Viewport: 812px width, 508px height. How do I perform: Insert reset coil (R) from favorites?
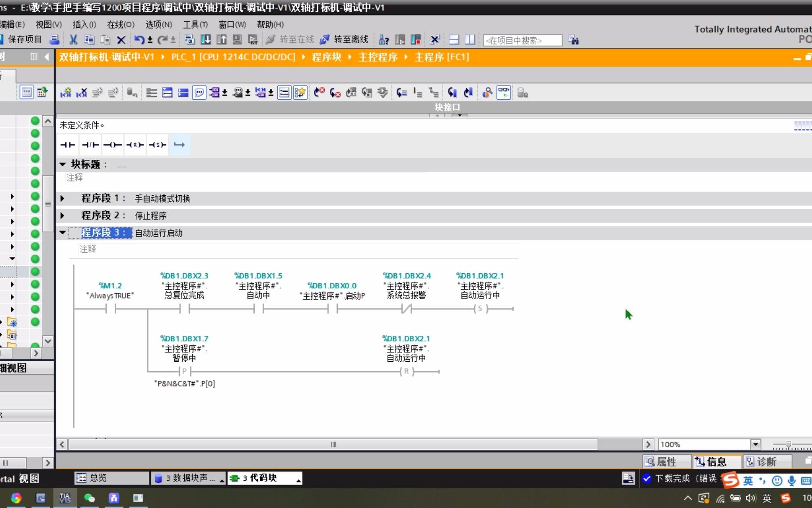(x=135, y=145)
